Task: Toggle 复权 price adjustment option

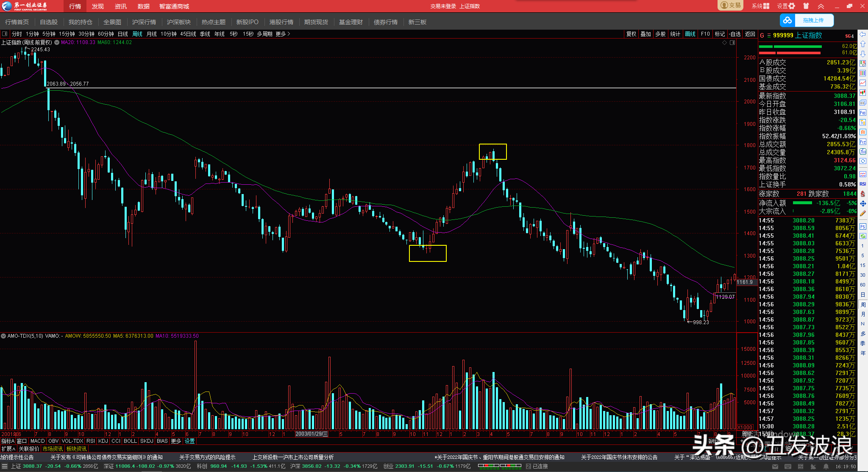Action: [x=631, y=34]
